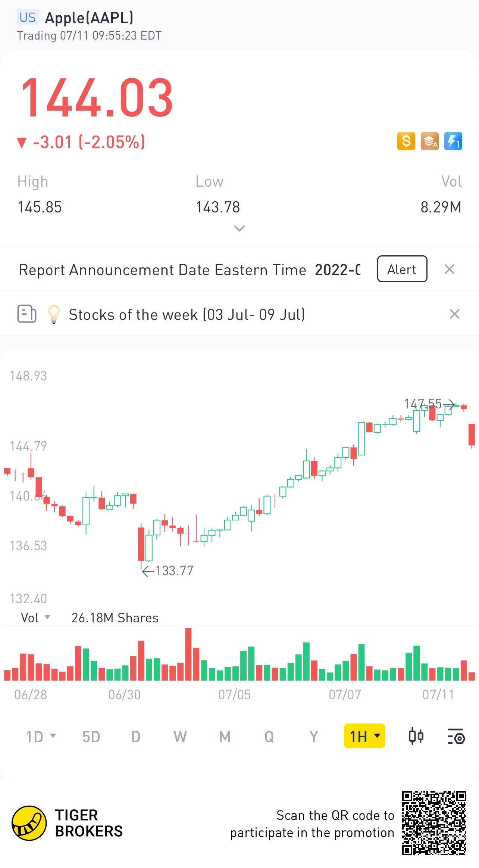Tap the brown stacked coins icon
The width and height of the screenshot is (479, 868).
[429, 141]
